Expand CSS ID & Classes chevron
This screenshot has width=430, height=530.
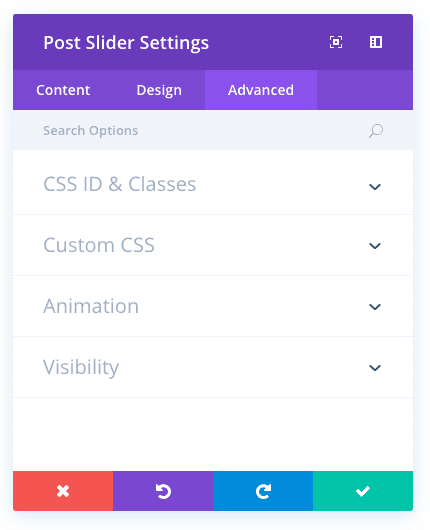375,187
